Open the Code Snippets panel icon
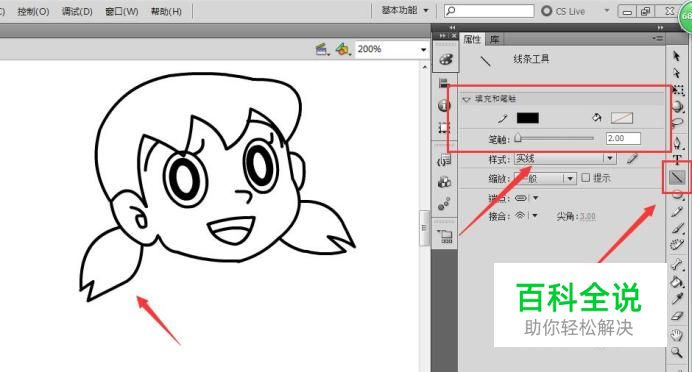The width and height of the screenshot is (692, 372). click(444, 160)
